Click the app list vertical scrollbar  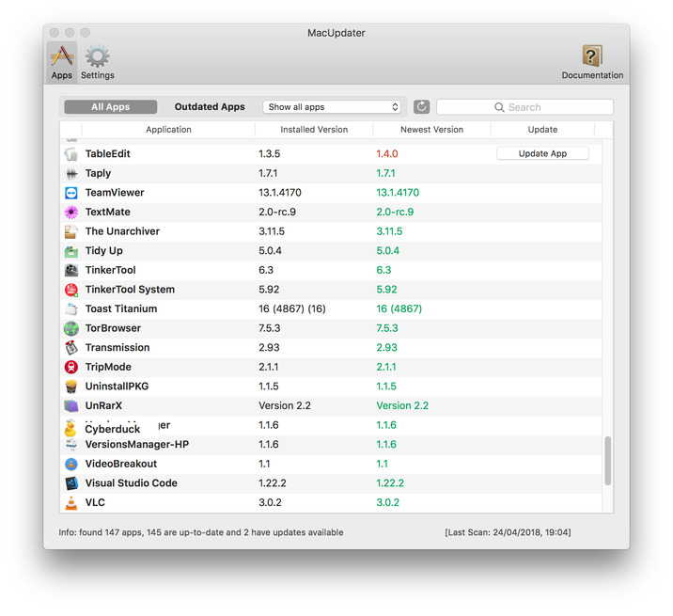607,461
